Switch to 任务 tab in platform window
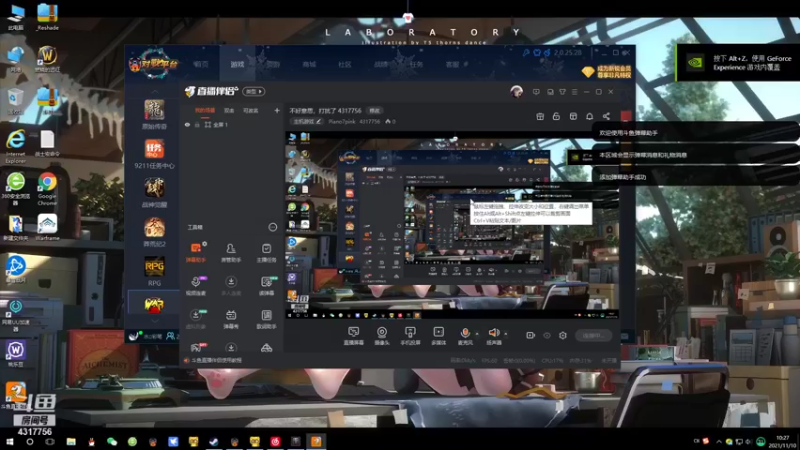This screenshot has width=800, height=450. (416, 64)
